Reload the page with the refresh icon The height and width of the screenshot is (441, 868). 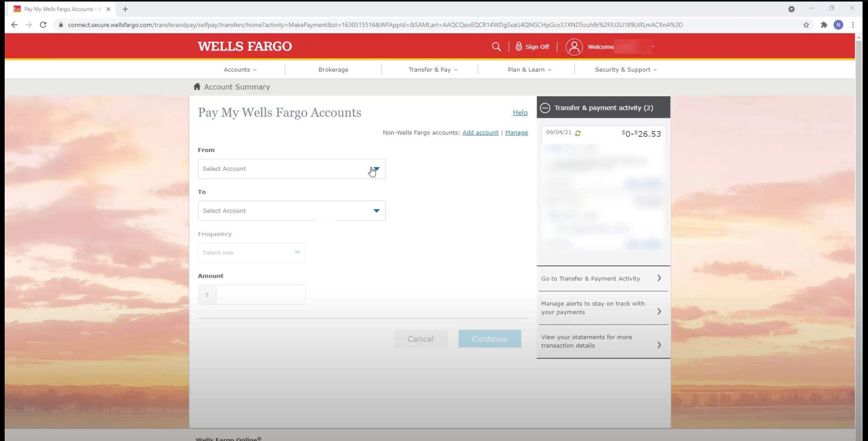pyautogui.click(x=43, y=24)
